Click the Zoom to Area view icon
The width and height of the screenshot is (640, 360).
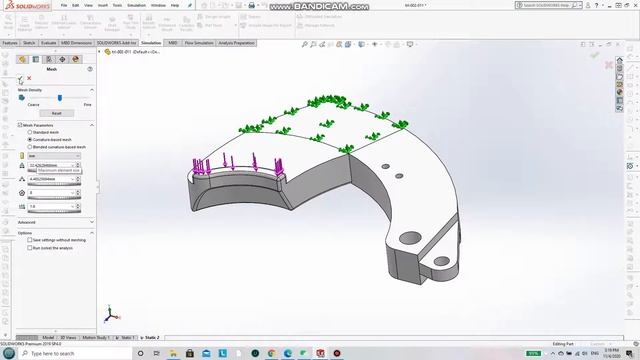(x=313, y=44)
